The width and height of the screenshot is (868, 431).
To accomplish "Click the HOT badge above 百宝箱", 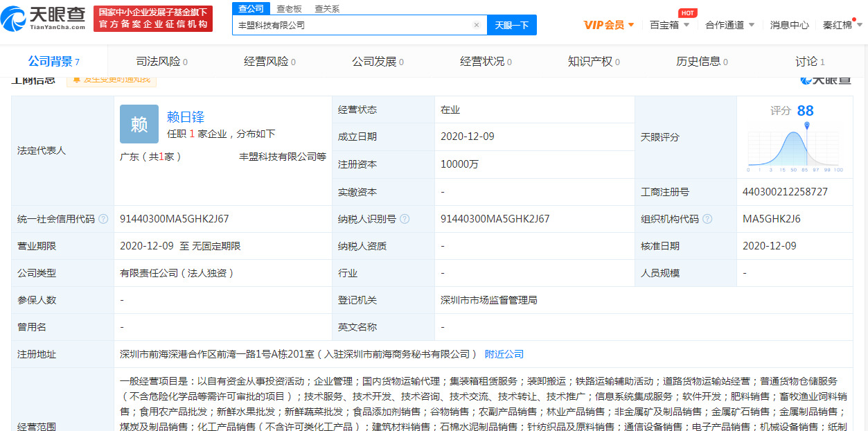I will (x=687, y=13).
